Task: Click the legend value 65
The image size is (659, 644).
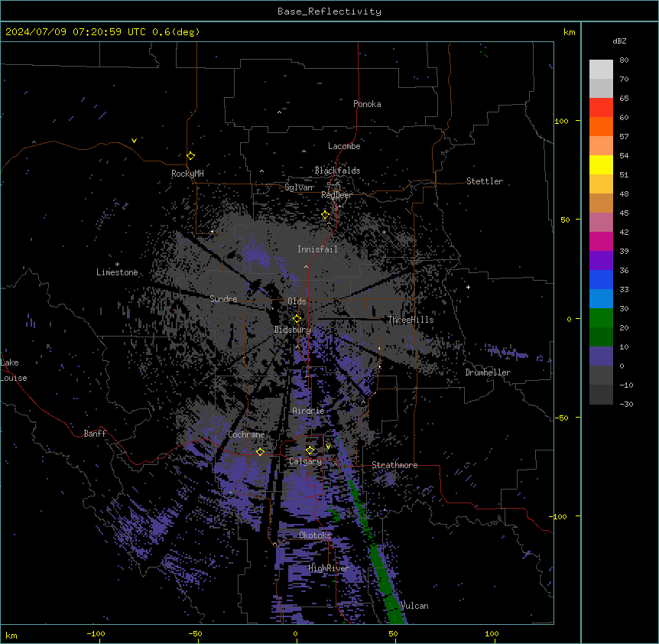Action: 624,98
